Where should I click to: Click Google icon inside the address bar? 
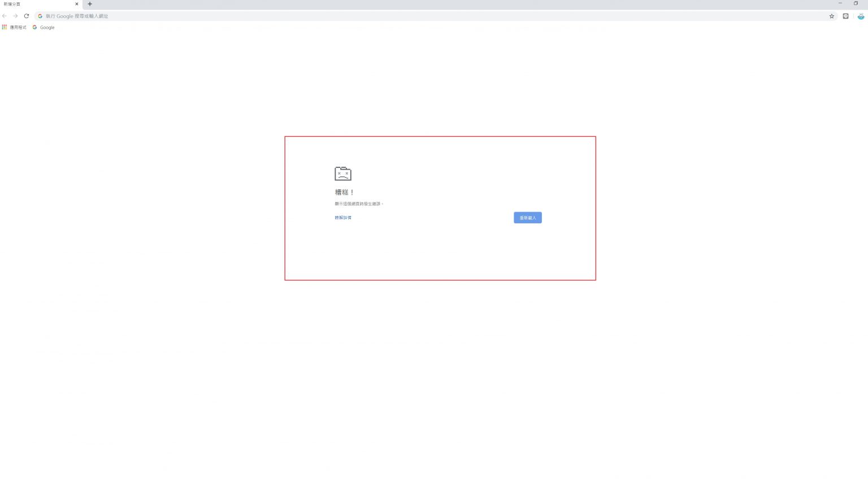pos(40,16)
